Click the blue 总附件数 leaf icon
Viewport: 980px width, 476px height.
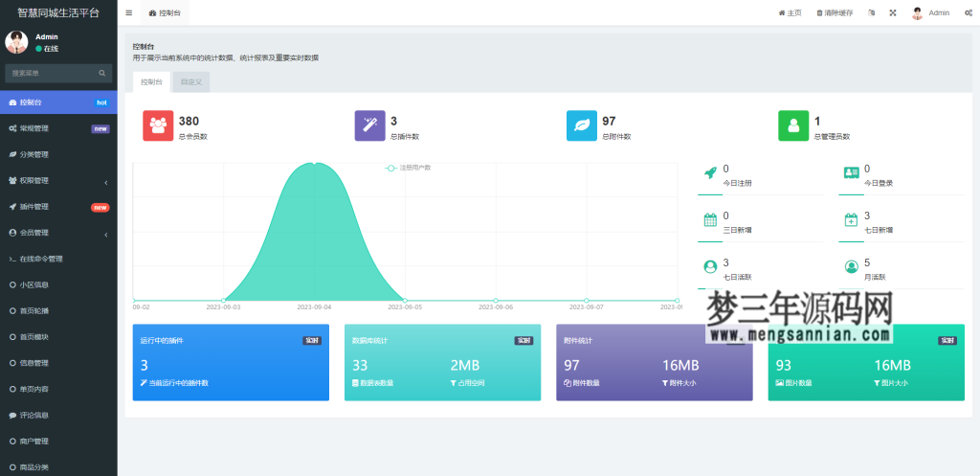582,125
